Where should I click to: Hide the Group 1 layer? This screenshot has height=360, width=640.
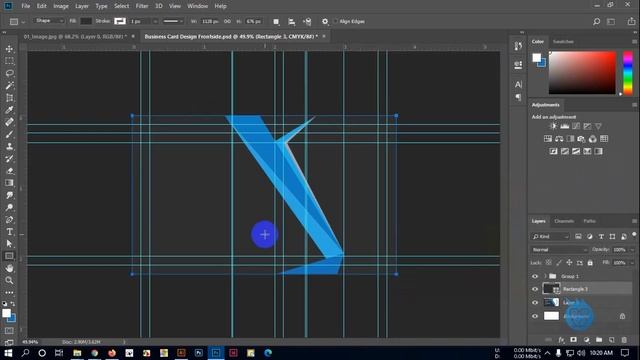(535, 276)
